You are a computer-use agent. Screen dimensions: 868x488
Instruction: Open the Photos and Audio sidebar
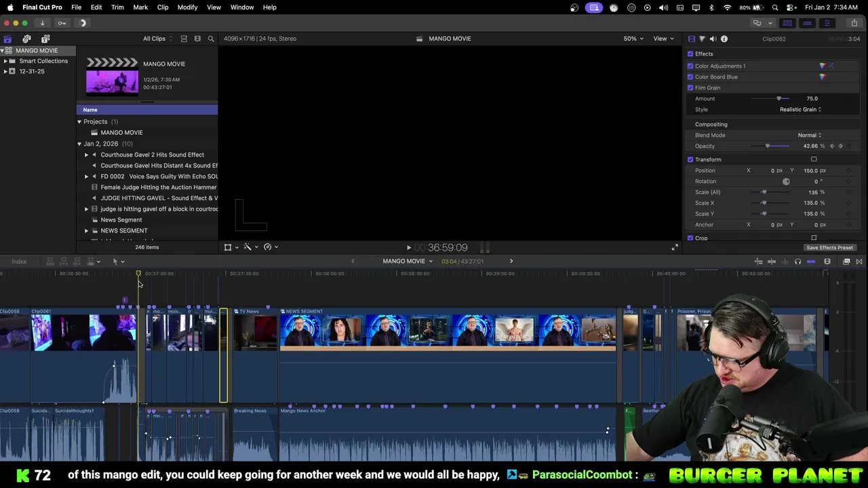tap(26, 39)
